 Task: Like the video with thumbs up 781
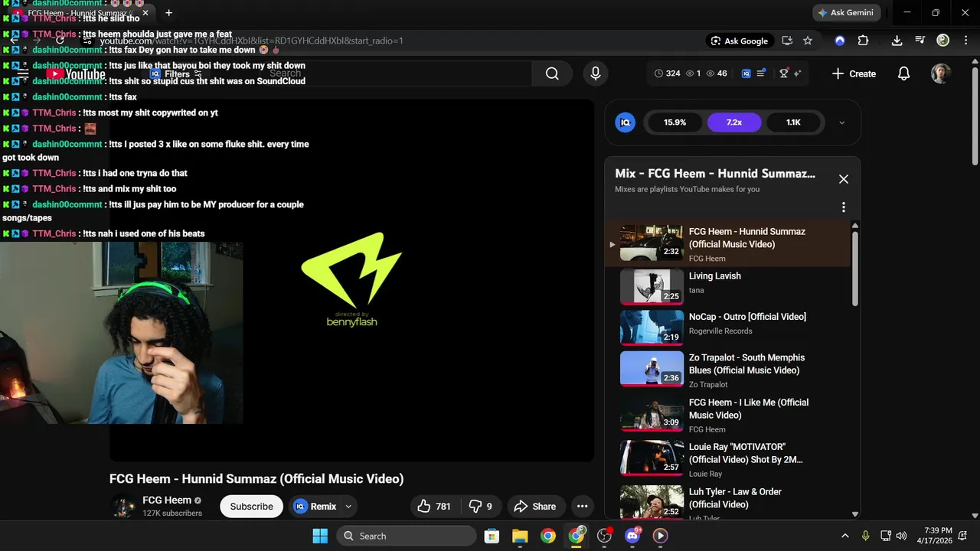[x=434, y=507]
